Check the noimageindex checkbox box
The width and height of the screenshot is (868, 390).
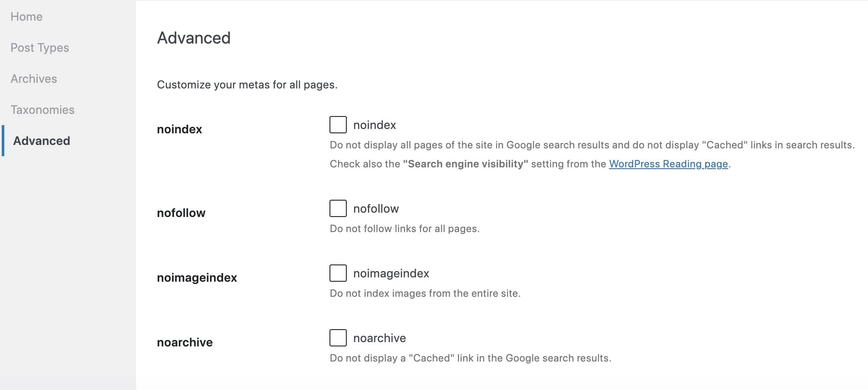338,273
